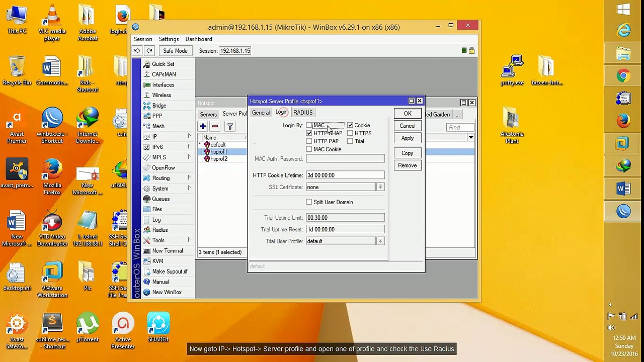
Task: Open the Trial User Profile dropdown
Action: coord(380,241)
